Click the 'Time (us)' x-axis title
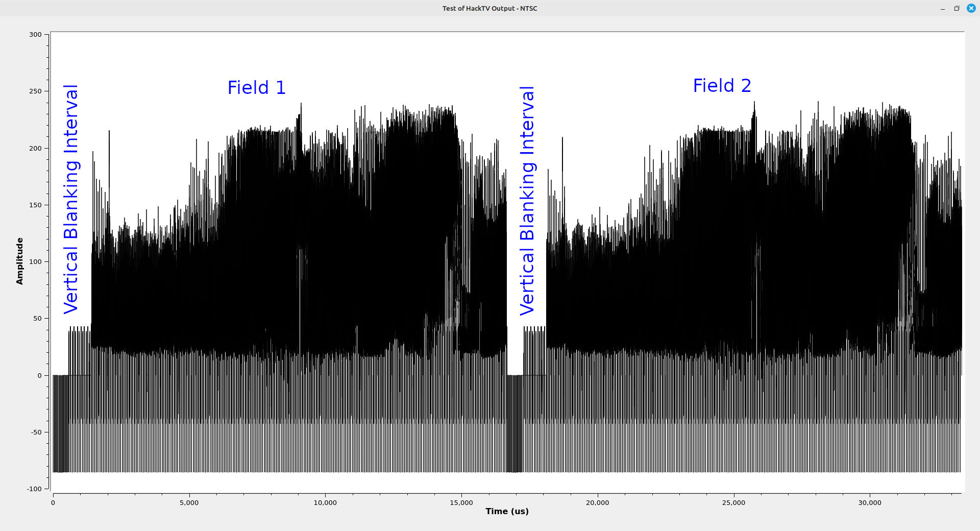Image resolution: width=980 pixels, height=531 pixels. 507,511
